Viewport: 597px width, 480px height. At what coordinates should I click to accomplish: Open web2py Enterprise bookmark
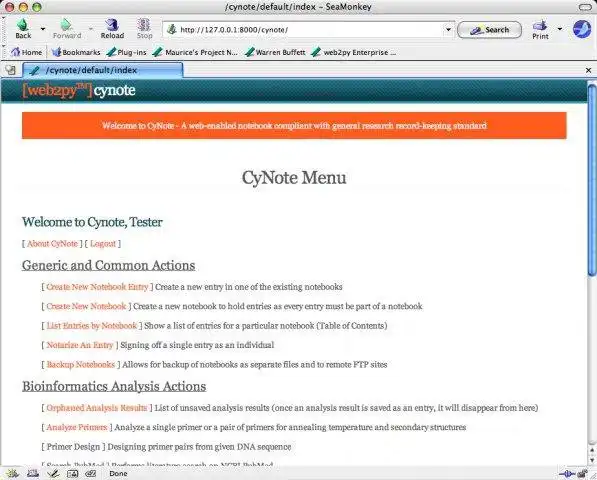pos(354,52)
